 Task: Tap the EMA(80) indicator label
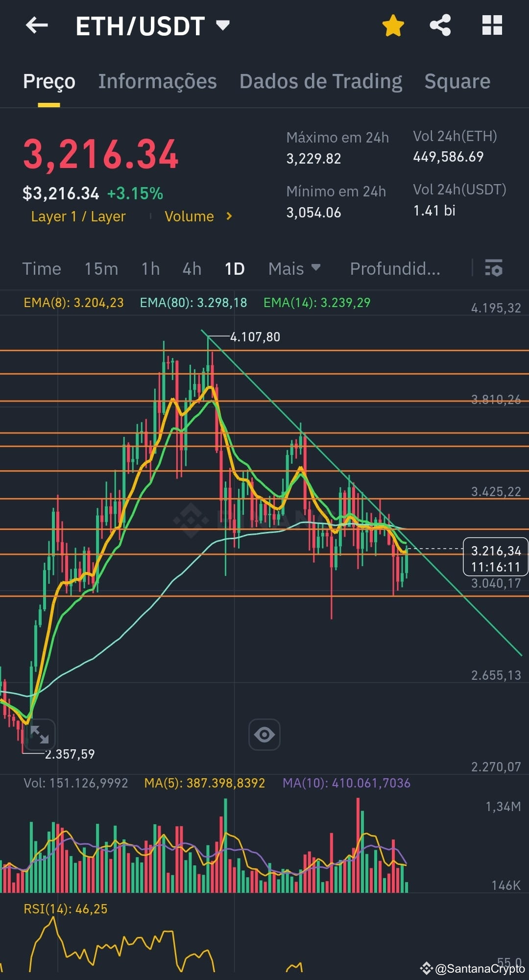click(x=193, y=303)
